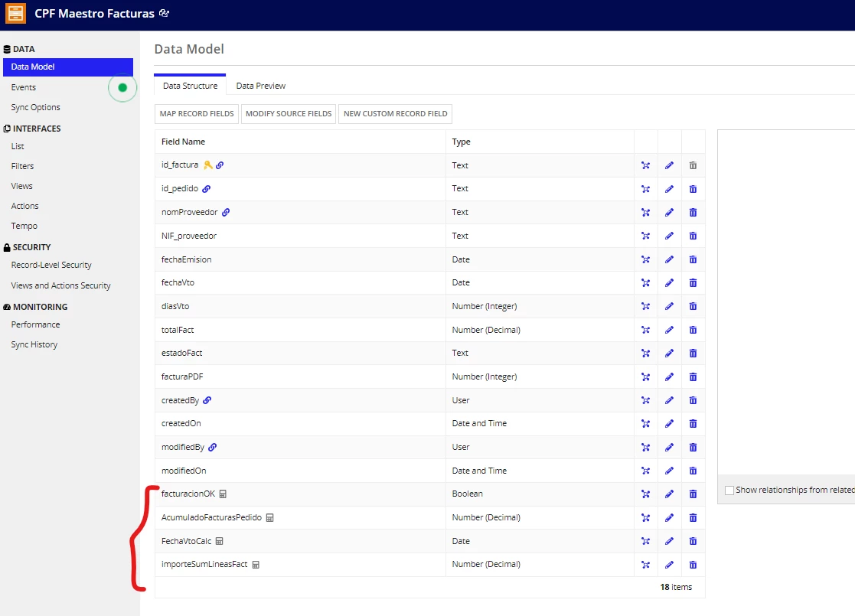Delete the id_pedido field with trash icon
This screenshot has height=616, width=855.
point(693,188)
